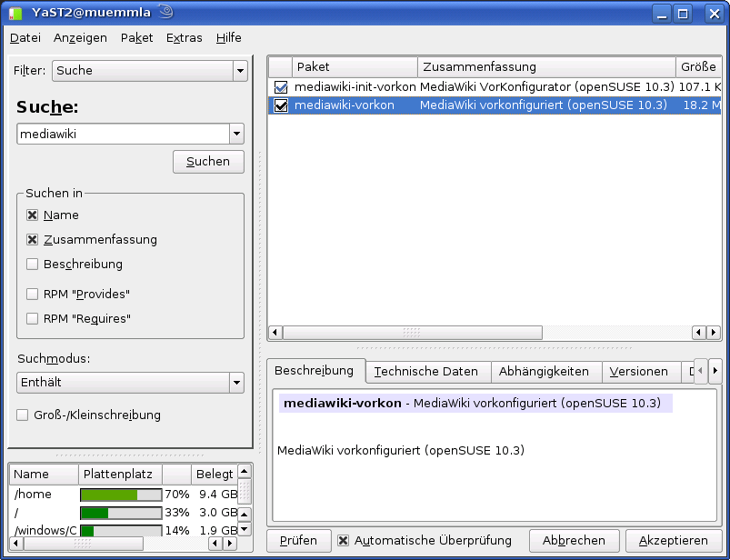Open the Paket menu
This screenshot has width=730, height=560.
[x=136, y=37]
